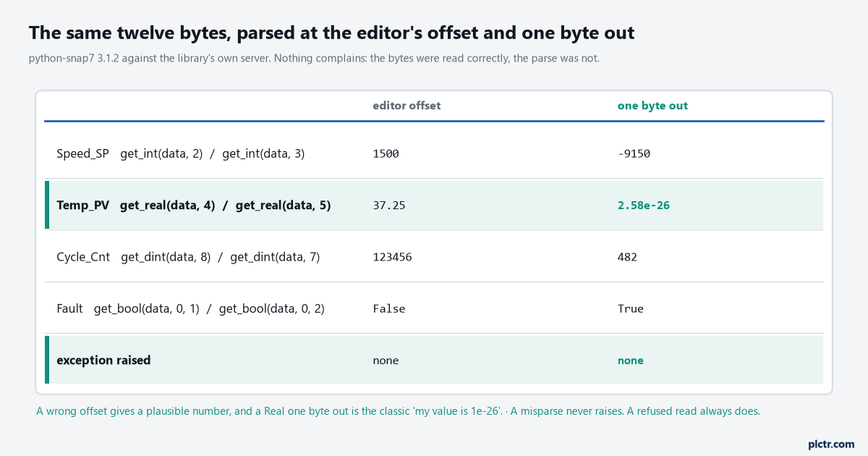This screenshot has width=868, height=456.
Task: Click the value False in the Fault row
Action: coord(389,309)
